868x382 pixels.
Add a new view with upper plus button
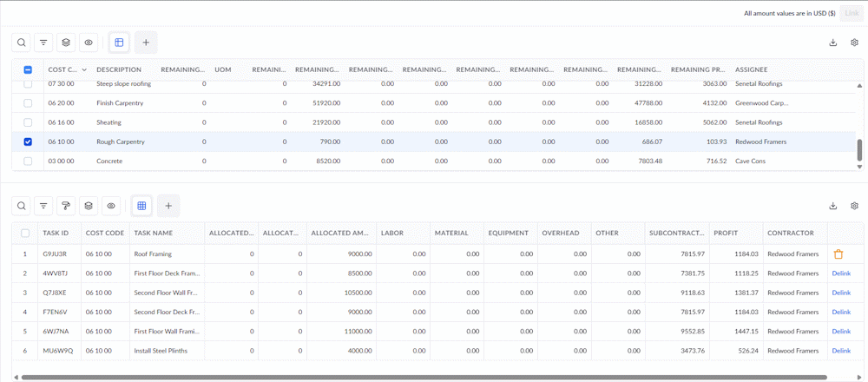(x=146, y=42)
